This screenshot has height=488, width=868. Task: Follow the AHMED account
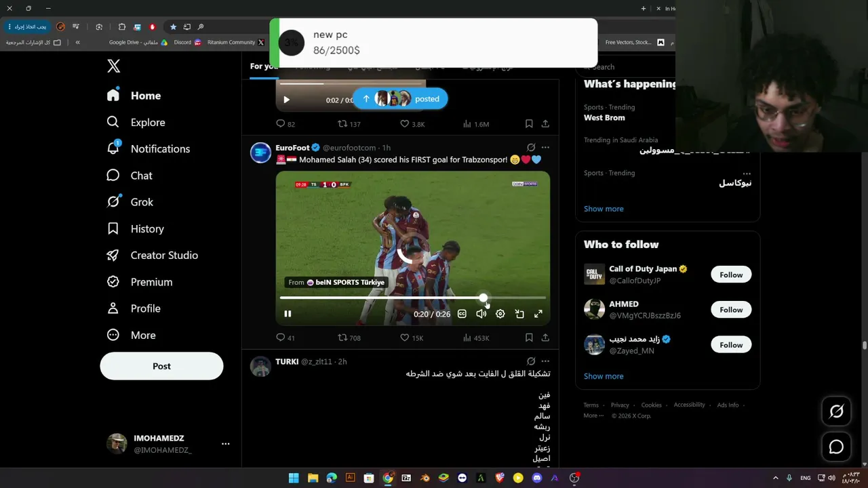tap(731, 310)
